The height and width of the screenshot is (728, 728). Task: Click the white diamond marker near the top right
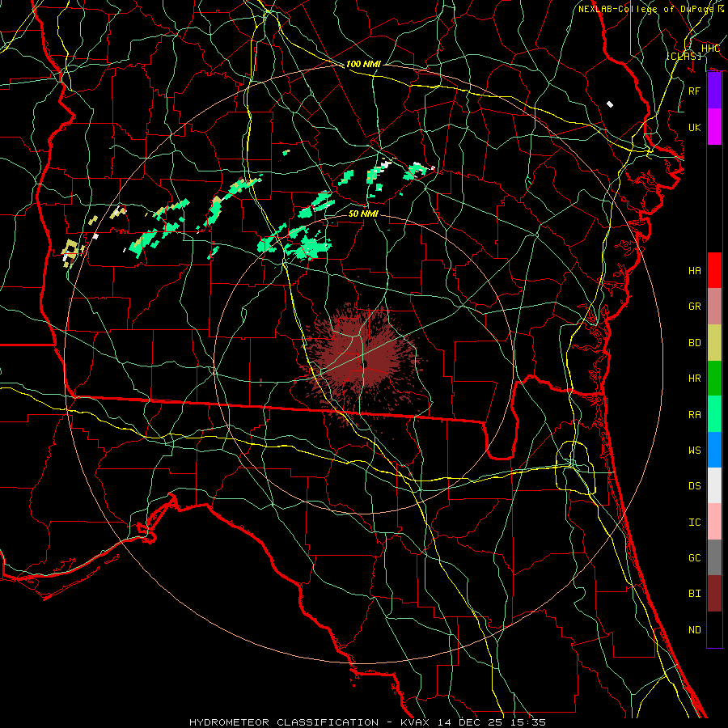coord(610,104)
